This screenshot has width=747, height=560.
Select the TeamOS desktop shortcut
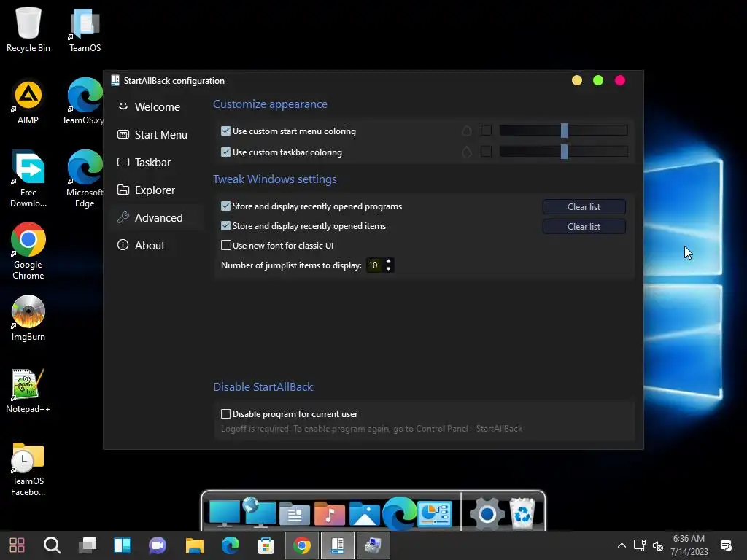(x=85, y=29)
